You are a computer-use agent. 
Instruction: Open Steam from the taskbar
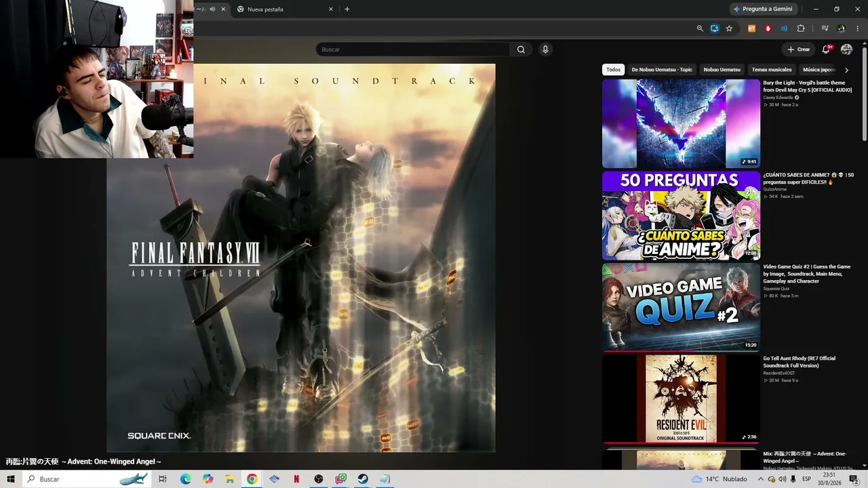pos(363,479)
